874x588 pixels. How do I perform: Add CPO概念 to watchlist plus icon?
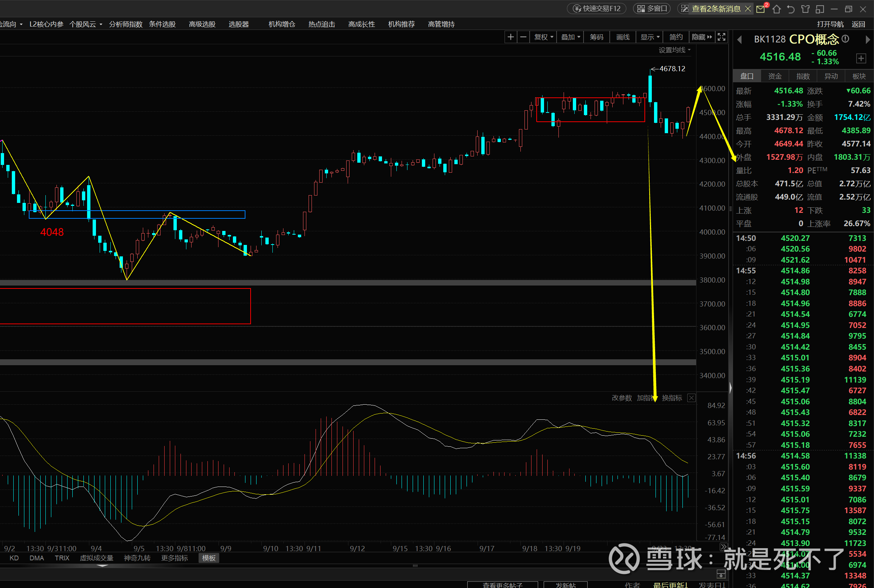point(861,58)
